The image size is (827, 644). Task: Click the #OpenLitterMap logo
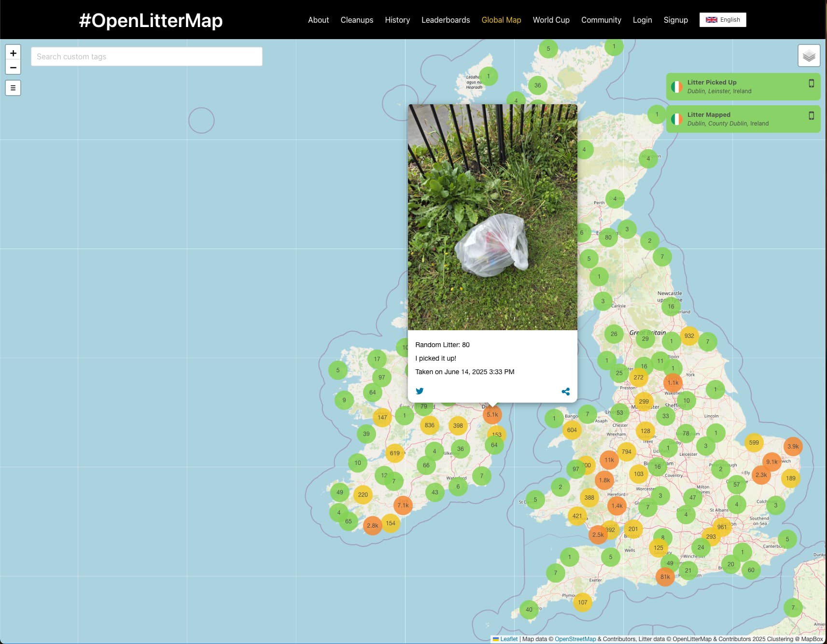151,20
